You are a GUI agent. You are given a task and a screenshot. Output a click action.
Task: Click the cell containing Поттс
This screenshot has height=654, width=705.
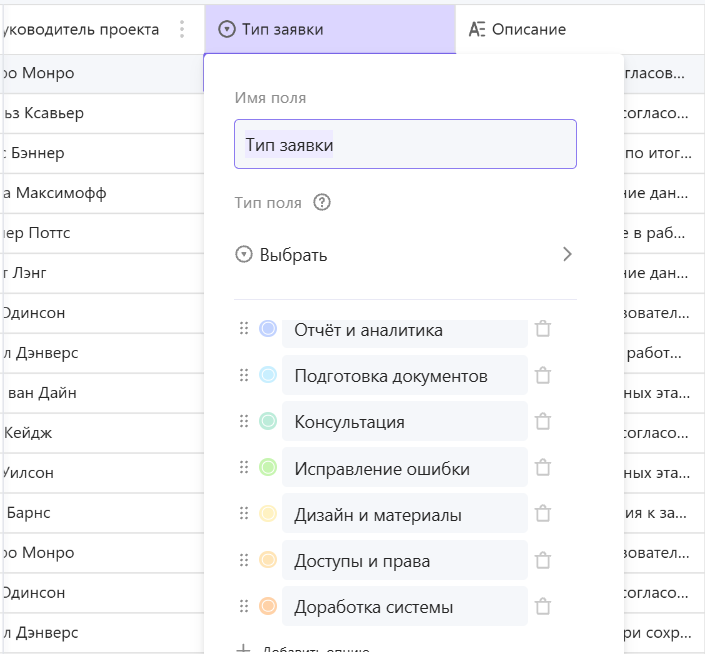tap(102, 233)
